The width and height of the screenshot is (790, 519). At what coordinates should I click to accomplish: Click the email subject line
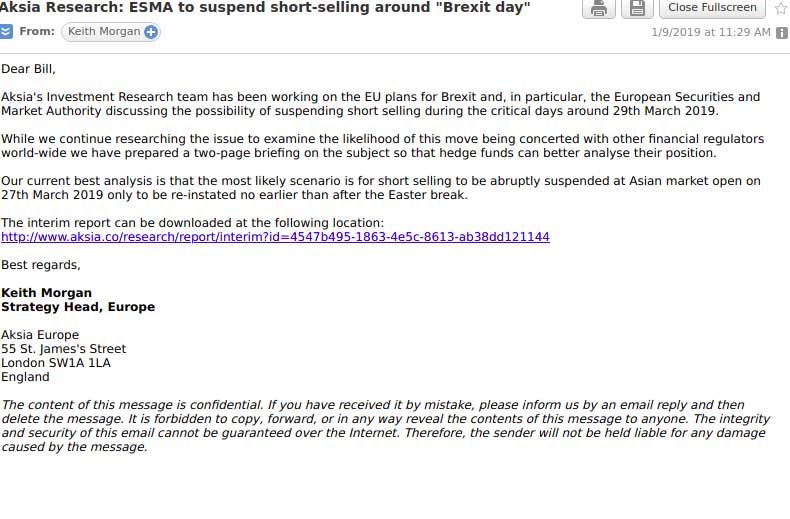pyautogui.click(x=265, y=8)
